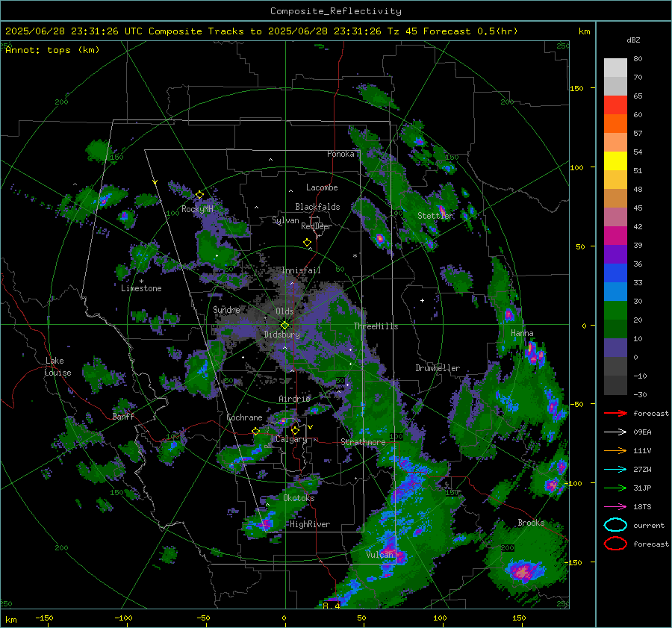Click white plus marker east of ThreeHills
672x628 pixels.
[x=422, y=300]
